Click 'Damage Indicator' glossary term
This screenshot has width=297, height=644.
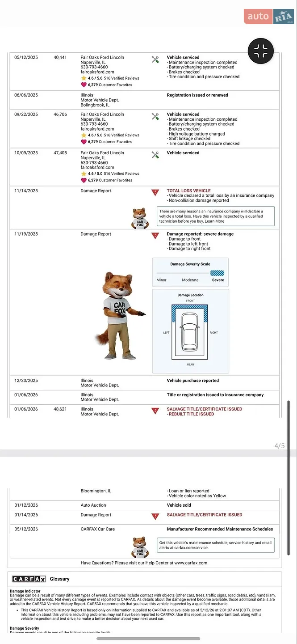click(25, 591)
